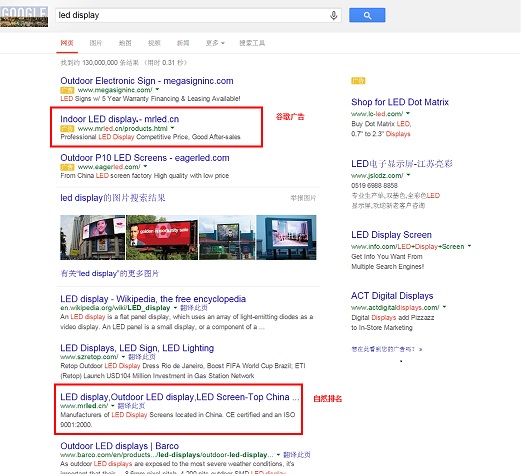Expand arrow beside en.wikipedia.org URL
Viewport: 521px width, 474px height.
point(175,308)
